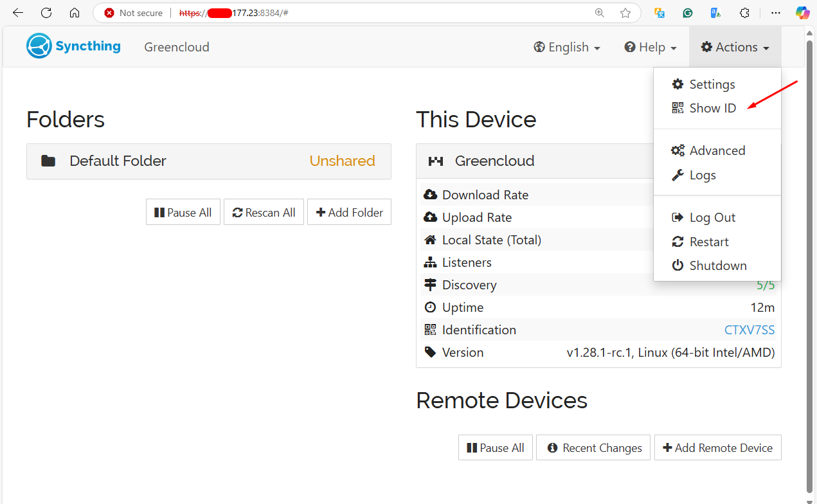Open the Copilot icon in browser toolbar

click(x=802, y=13)
